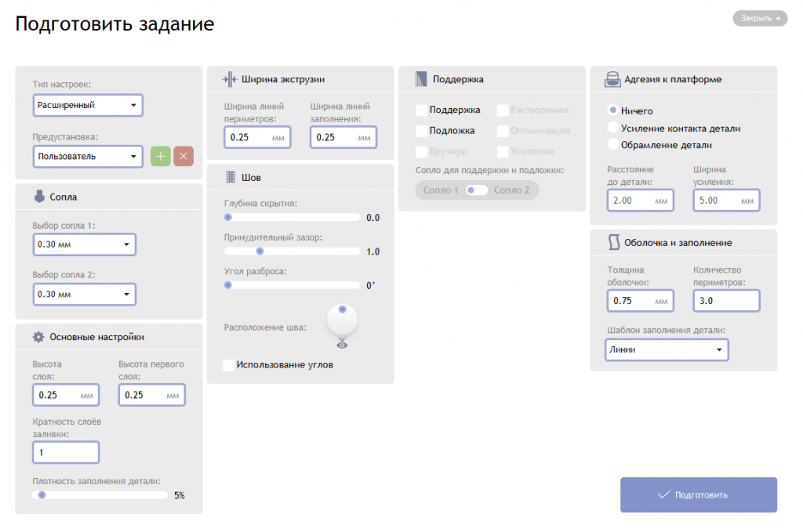Open the Тип настроек dropdown
The height and width of the screenshot is (532, 803).
coord(88,105)
